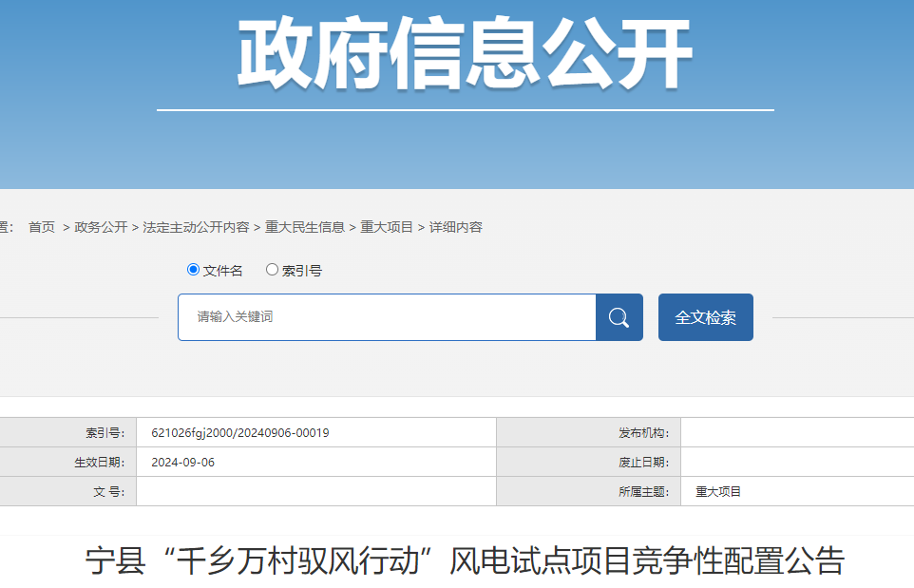
Task: Click the empty 发布机构 value cell
Action: tap(798, 432)
